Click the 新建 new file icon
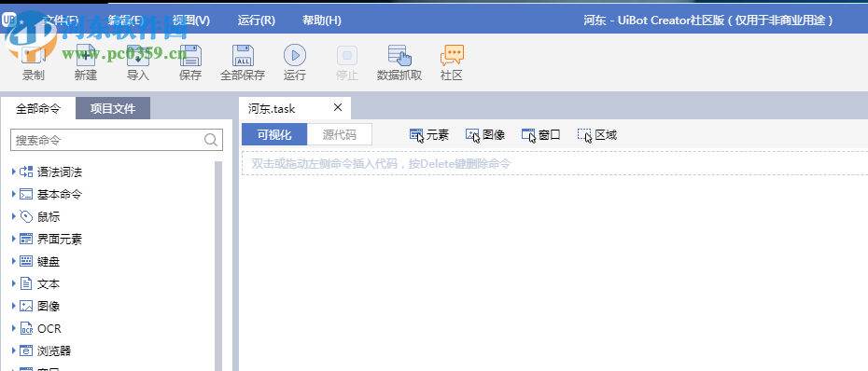This screenshot has height=371, width=868. [85, 55]
